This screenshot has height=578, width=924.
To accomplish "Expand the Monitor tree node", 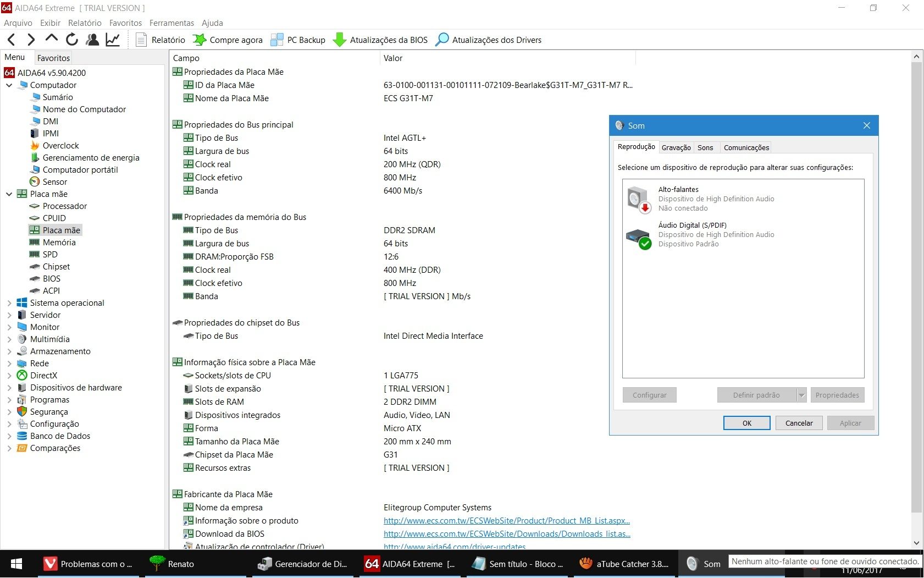I will coord(9,327).
